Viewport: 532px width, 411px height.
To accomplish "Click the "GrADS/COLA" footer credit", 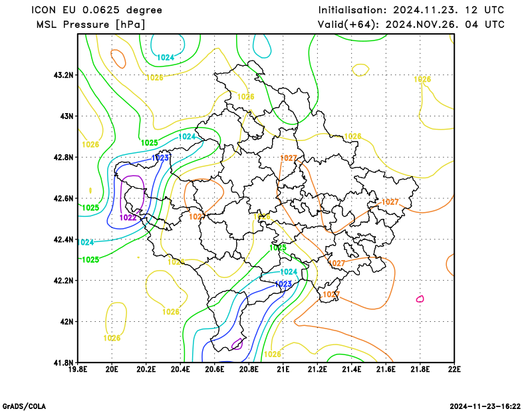I will (24, 406).
